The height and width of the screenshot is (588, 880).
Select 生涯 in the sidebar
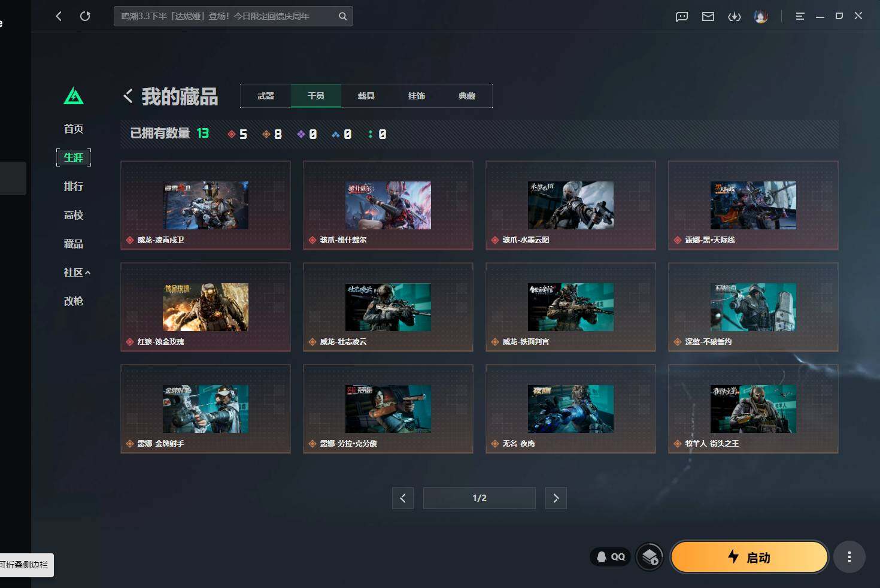[x=74, y=157]
